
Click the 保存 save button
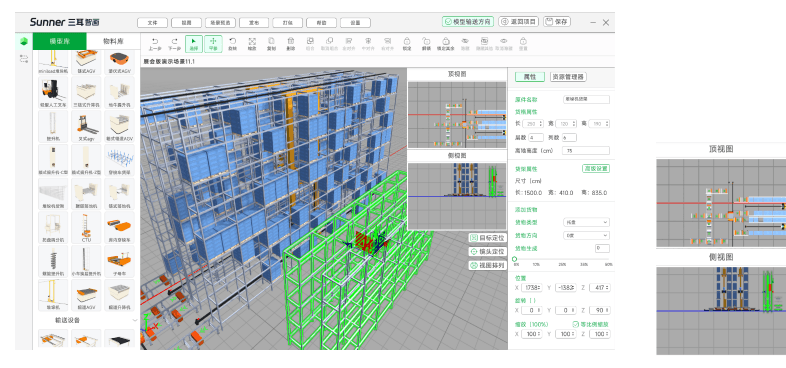tap(557, 22)
